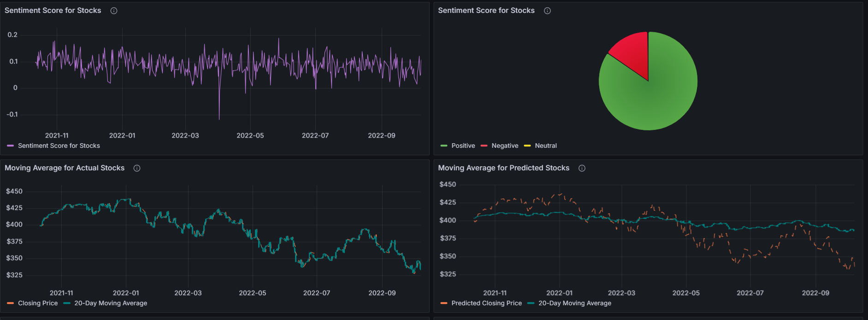Click teal swatch of 20-Day Moving Average in Actual panel

tap(67, 303)
